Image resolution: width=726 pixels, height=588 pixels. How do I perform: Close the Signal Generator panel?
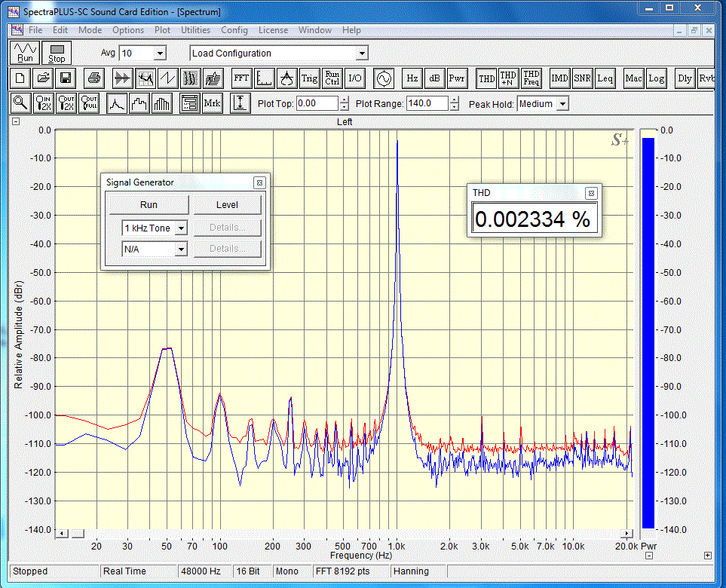pyautogui.click(x=260, y=183)
